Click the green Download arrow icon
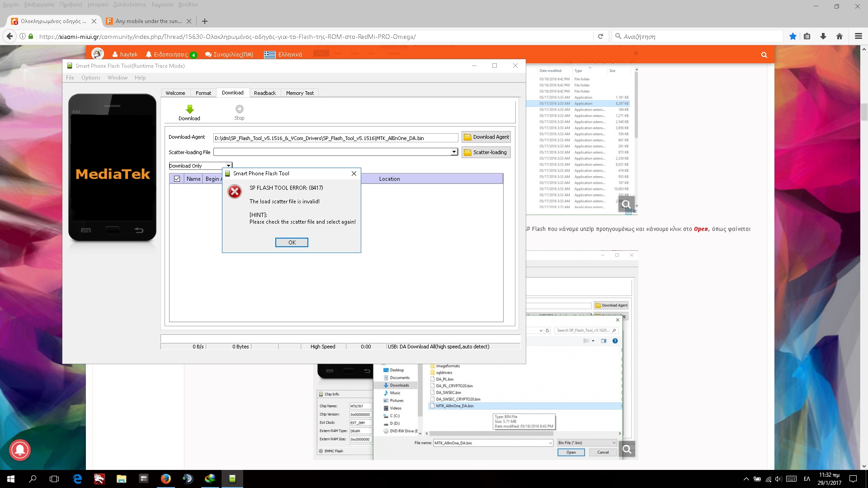This screenshot has width=868, height=488. (189, 109)
